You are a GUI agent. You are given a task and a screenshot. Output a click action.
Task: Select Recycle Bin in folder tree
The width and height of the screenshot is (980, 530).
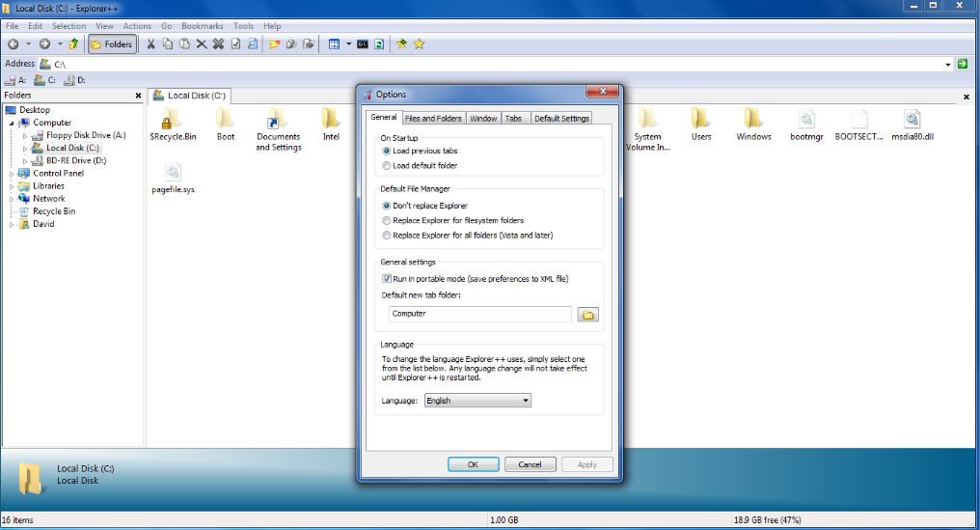click(x=54, y=211)
